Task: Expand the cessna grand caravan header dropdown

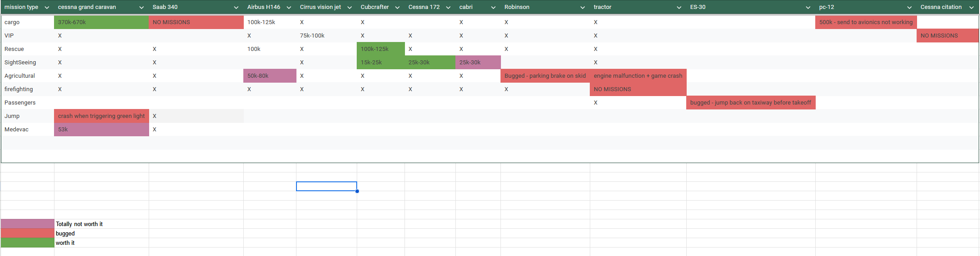Action: 142,8
